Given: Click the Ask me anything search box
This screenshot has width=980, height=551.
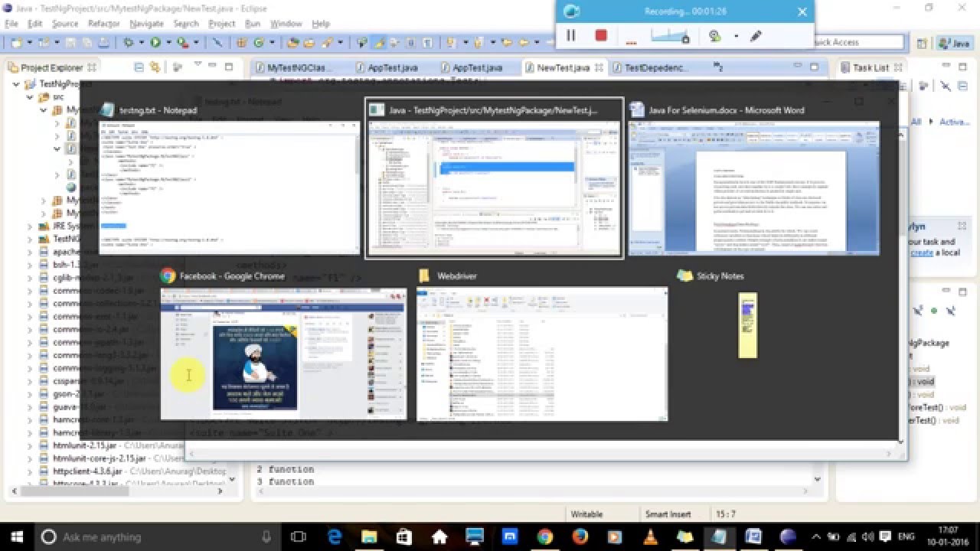Looking at the screenshot, I should pos(158,536).
